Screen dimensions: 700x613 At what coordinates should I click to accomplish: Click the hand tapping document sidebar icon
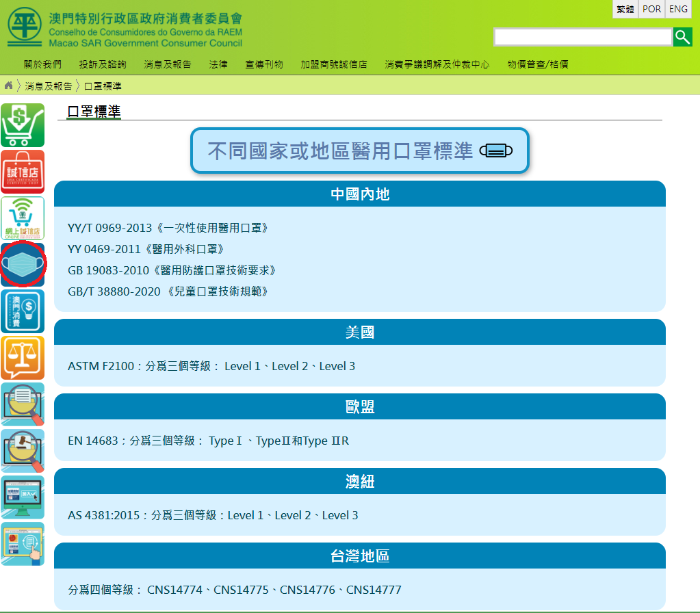point(23,543)
